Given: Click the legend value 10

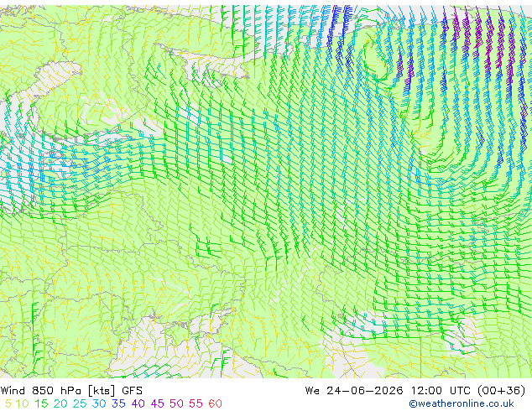Looking at the screenshot, I should pos(22,403).
